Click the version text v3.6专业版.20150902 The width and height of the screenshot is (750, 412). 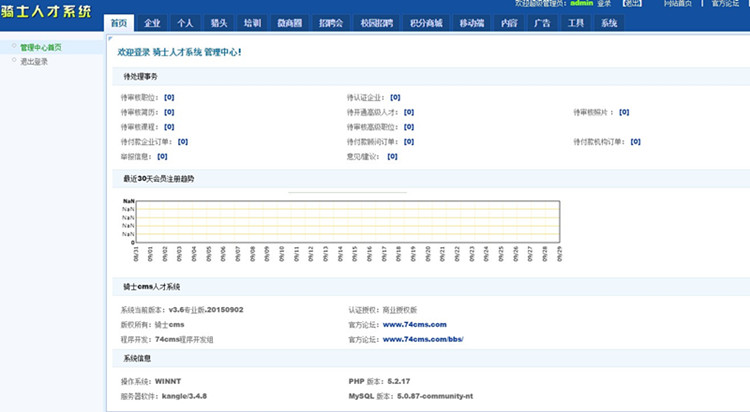[206, 310]
